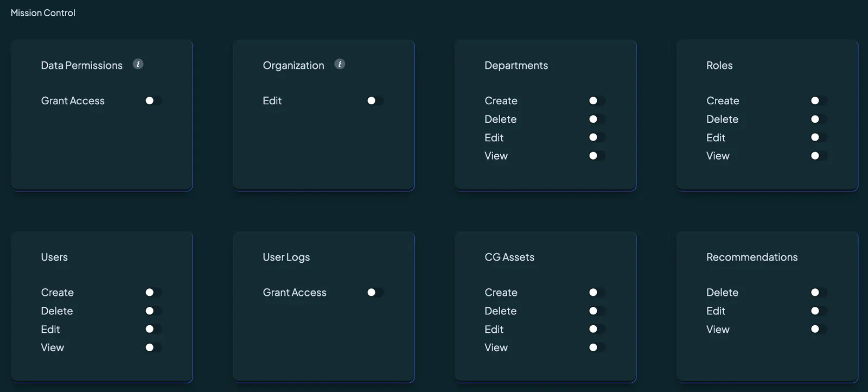Open the Data Permissions info icon
The height and width of the screenshot is (392, 868).
tap(138, 64)
